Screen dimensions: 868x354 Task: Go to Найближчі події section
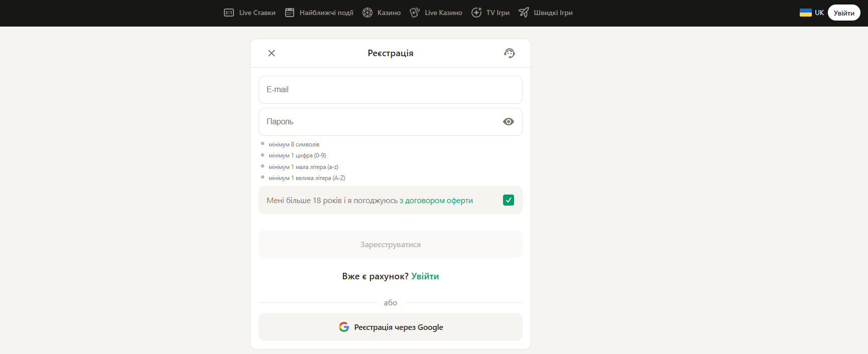pos(326,13)
